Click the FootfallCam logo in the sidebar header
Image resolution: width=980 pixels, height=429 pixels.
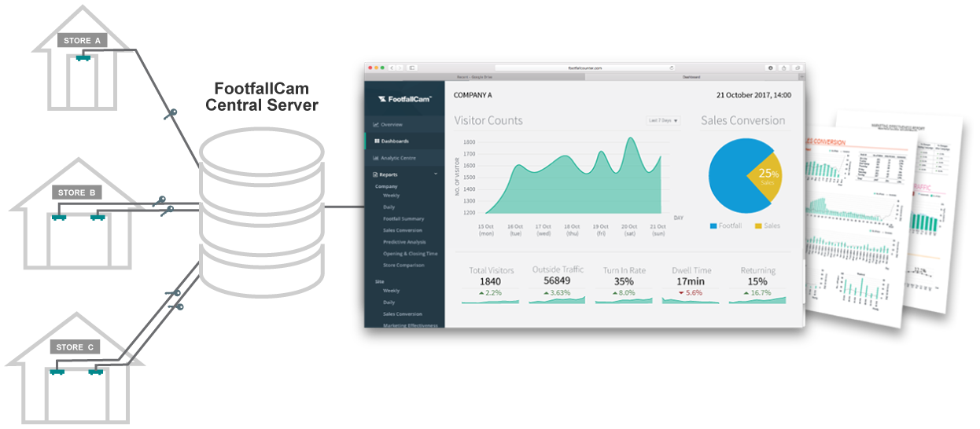(x=404, y=99)
